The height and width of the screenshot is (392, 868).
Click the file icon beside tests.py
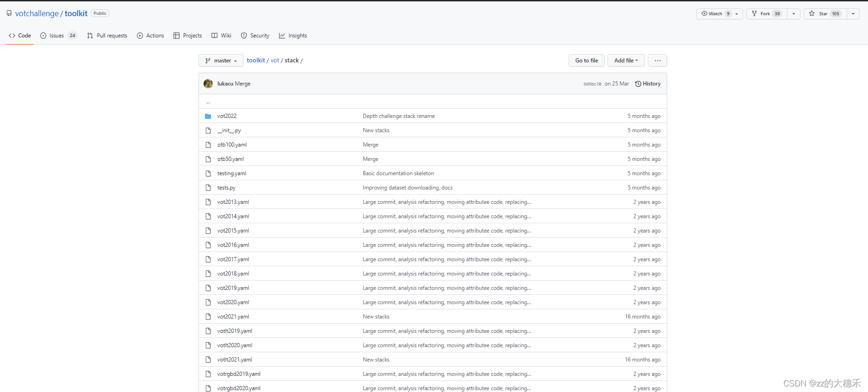coord(208,188)
